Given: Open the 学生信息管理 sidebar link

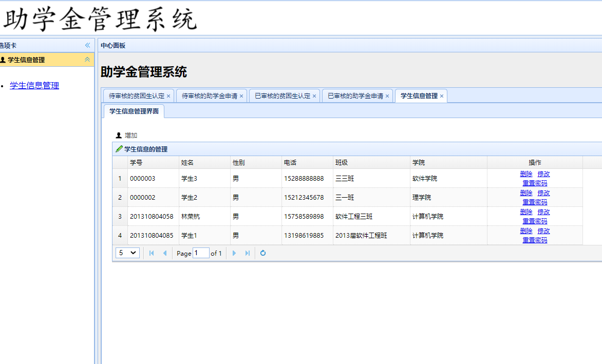Looking at the screenshot, I should tap(34, 86).
